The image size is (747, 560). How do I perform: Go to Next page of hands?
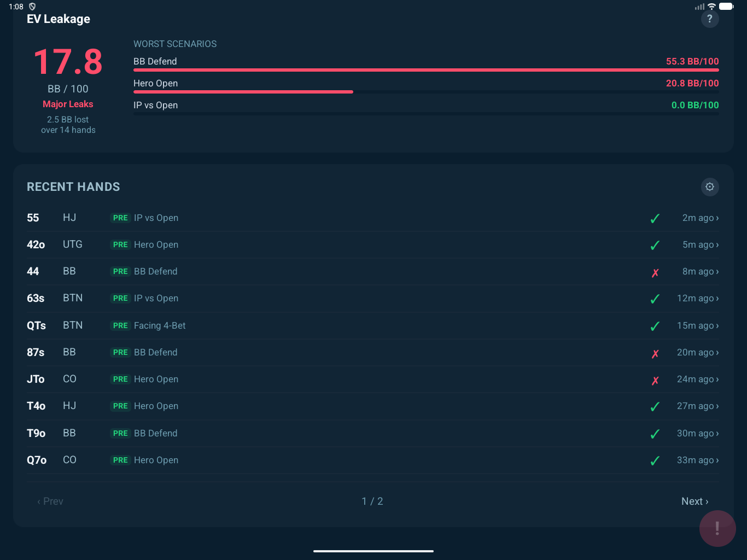click(x=695, y=501)
